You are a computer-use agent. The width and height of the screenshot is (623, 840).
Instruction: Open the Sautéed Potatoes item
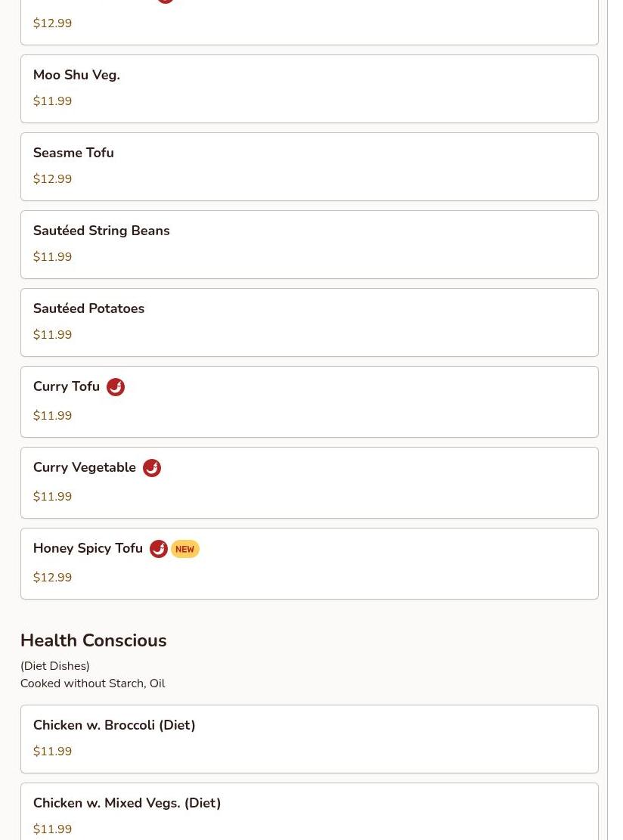click(88, 308)
